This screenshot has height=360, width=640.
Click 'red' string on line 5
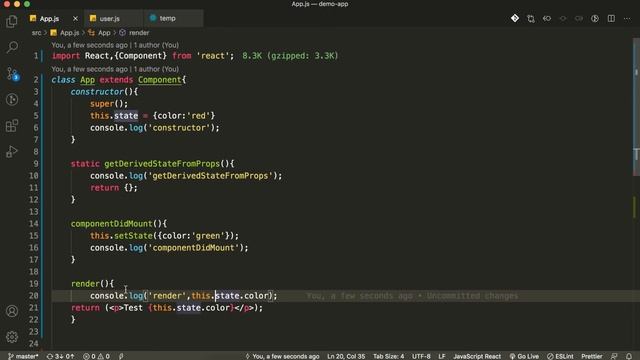(198, 116)
